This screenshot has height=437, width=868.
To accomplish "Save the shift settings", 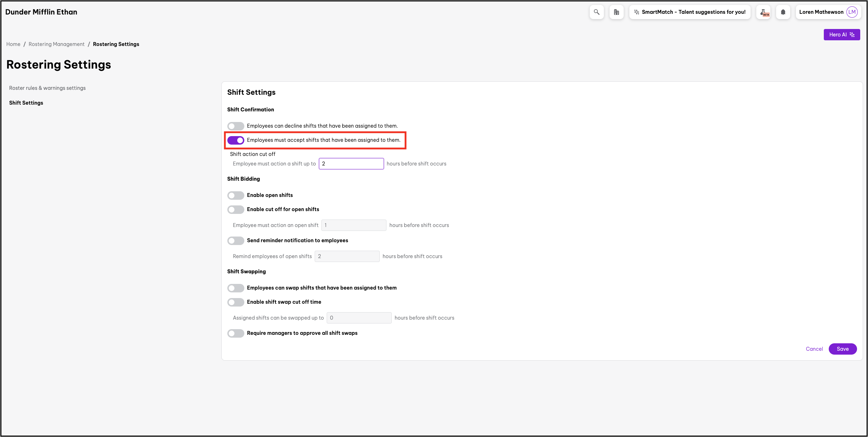I will coord(842,349).
